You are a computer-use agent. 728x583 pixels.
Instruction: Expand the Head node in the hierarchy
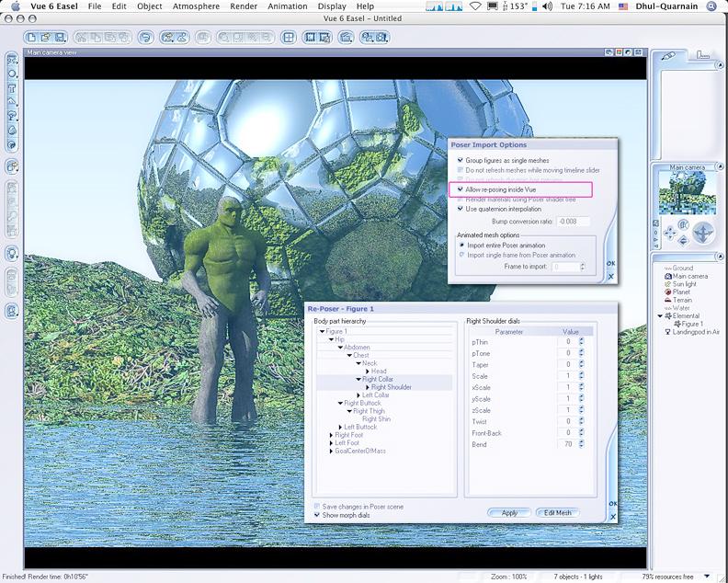[x=368, y=372]
